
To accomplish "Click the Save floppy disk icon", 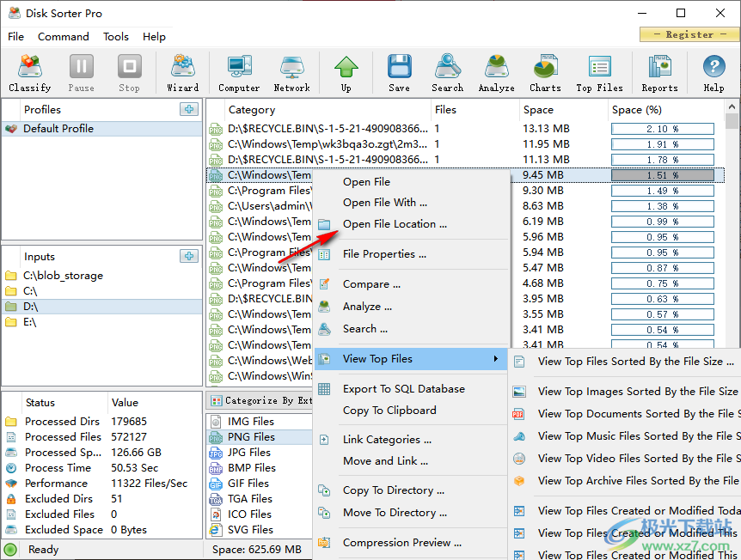I will (x=400, y=72).
